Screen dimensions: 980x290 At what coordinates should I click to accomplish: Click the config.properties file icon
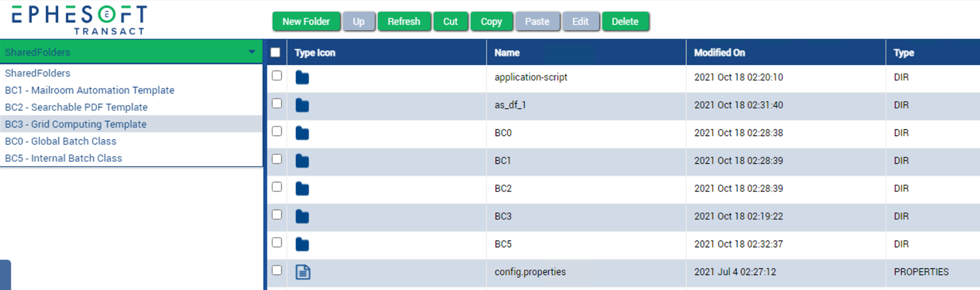pyautogui.click(x=302, y=272)
